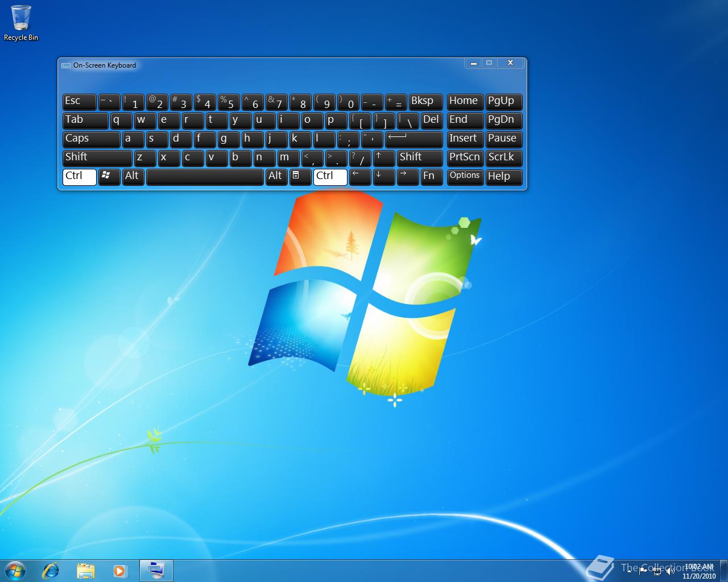This screenshot has width=728, height=582.
Task: Click the spacebar key
Action: [x=205, y=177]
